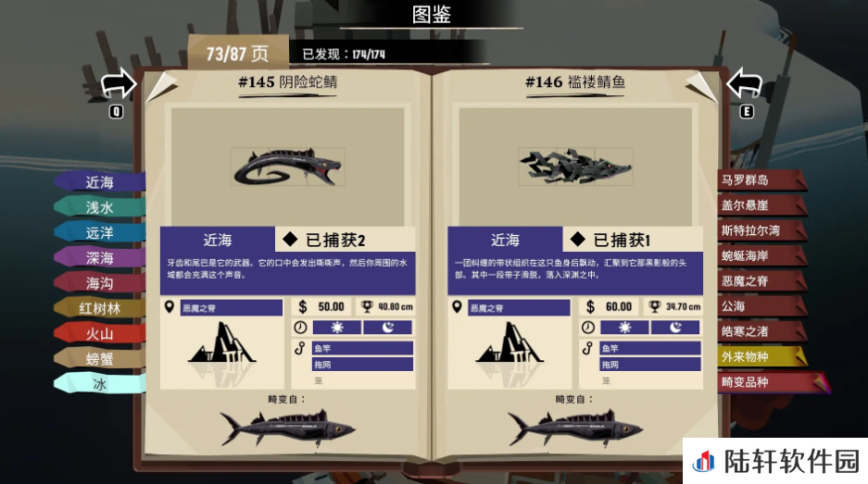Viewport: 868px width, 484px height.
Task: Click the location pin icon on right page
Action: pyautogui.click(x=457, y=306)
